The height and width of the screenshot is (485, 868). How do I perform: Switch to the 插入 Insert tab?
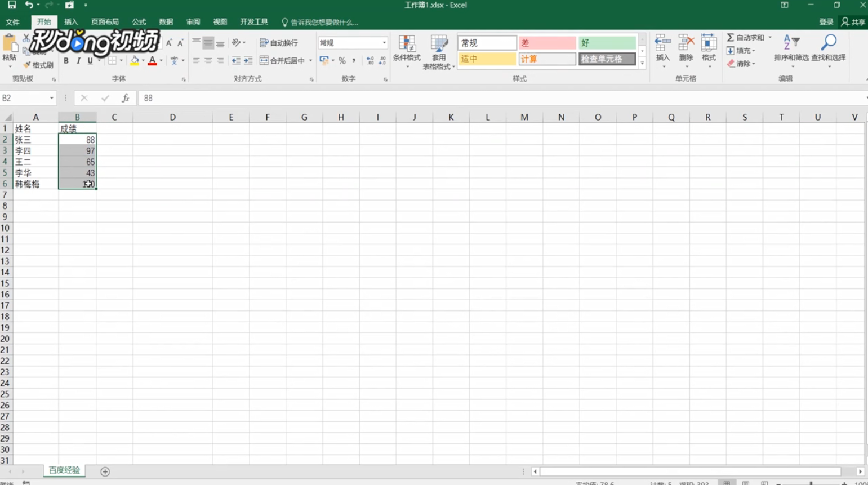[71, 22]
